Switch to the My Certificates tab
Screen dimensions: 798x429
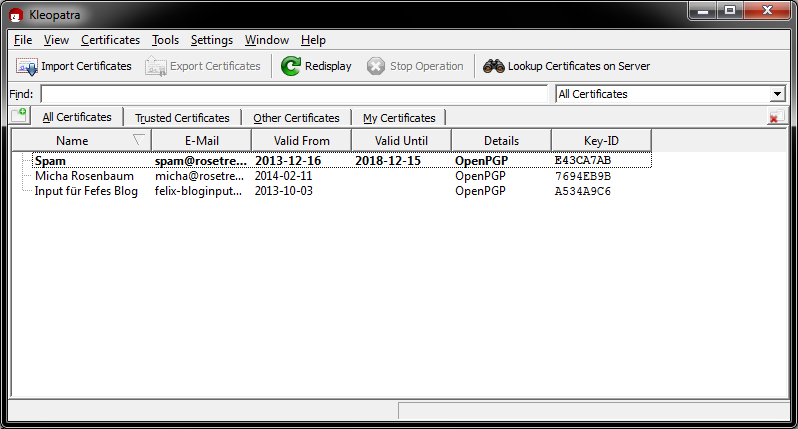(x=399, y=118)
